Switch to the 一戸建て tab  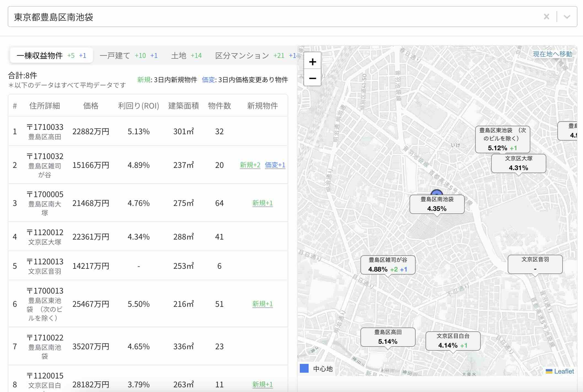coord(115,56)
